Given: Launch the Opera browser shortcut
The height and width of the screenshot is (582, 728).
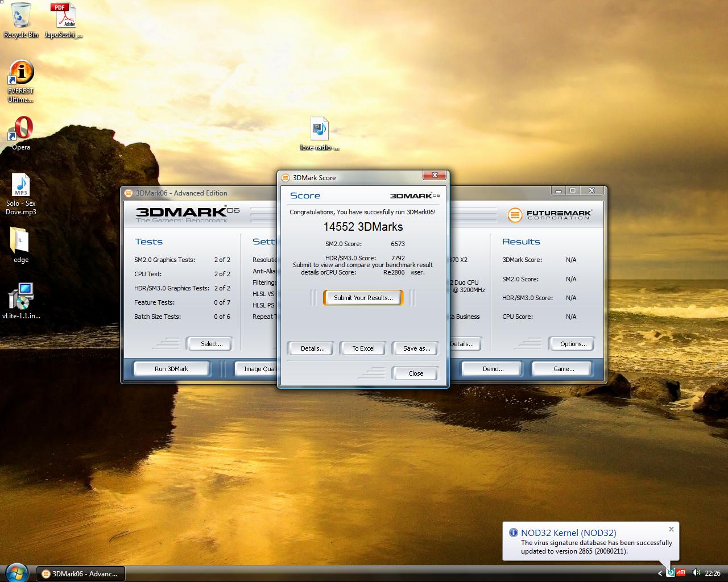Looking at the screenshot, I should (21, 133).
